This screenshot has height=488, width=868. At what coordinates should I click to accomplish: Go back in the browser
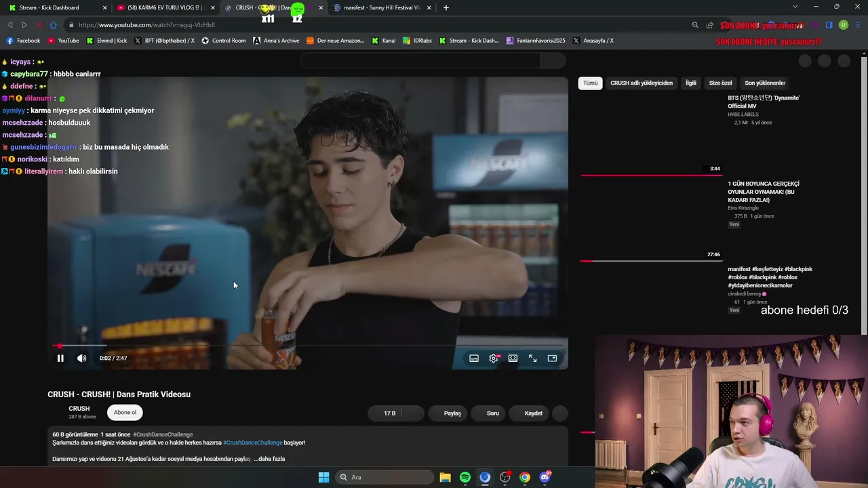tap(9, 25)
